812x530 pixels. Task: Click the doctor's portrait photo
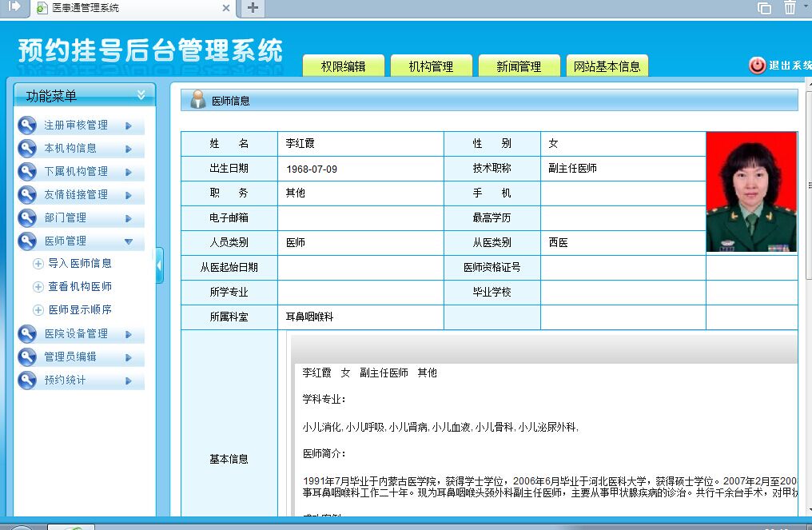(x=751, y=192)
